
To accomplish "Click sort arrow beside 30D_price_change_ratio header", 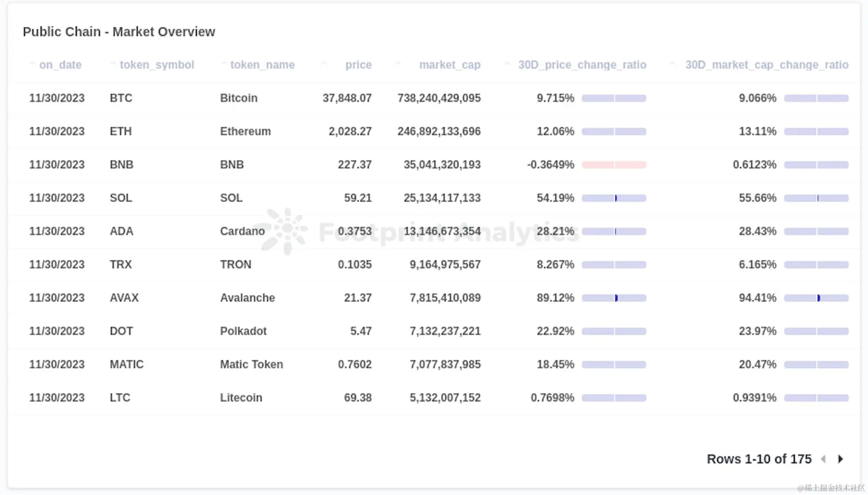I will tap(506, 64).
